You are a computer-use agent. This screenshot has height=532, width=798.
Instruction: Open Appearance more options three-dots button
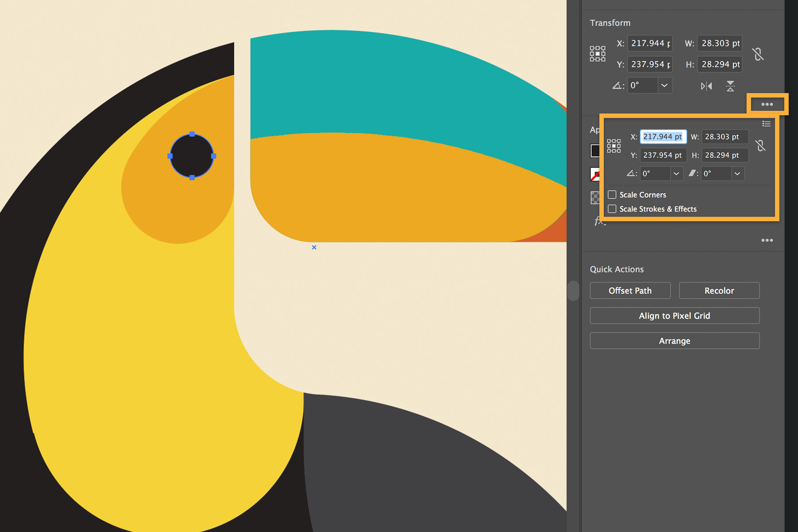coord(767,240)
